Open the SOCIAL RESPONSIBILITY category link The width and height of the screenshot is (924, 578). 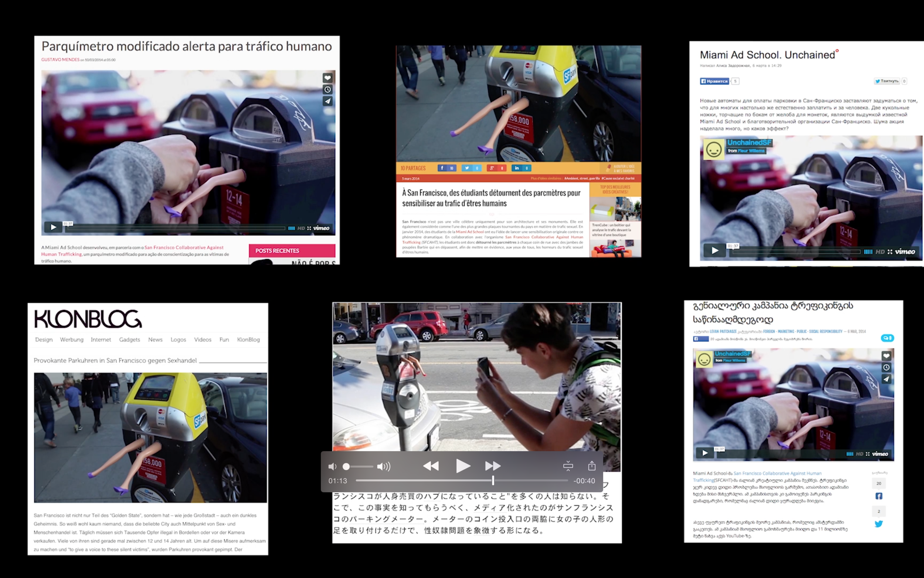(x=825, y=331)
